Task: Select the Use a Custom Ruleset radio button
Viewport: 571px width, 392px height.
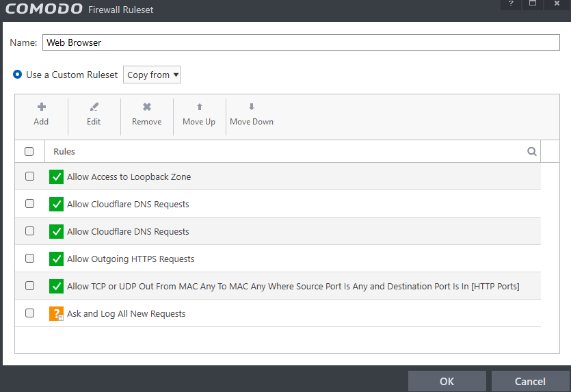Action: click(x=17, y=75)
